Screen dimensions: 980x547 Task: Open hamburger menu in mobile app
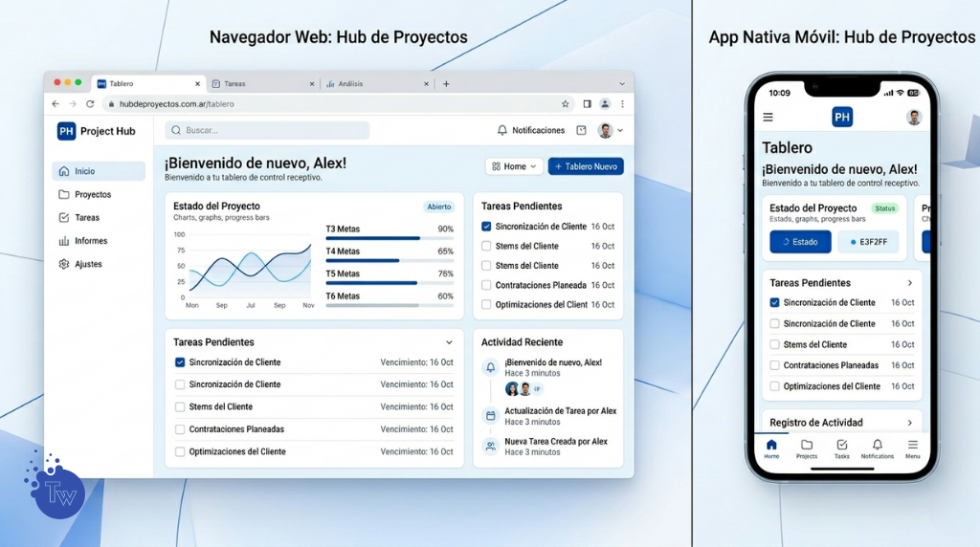click(768, 117)
